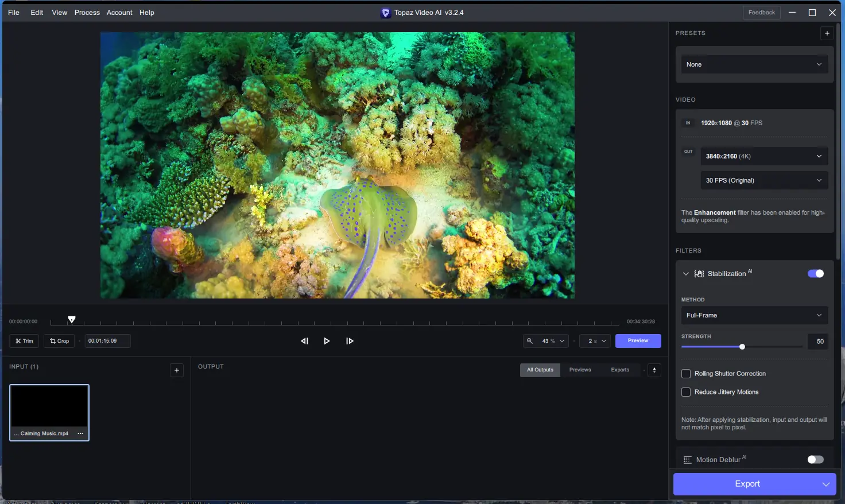Screen dimensions: 845x504
Task: Collapse the Stabilization filter section
Action: point(685,274)
